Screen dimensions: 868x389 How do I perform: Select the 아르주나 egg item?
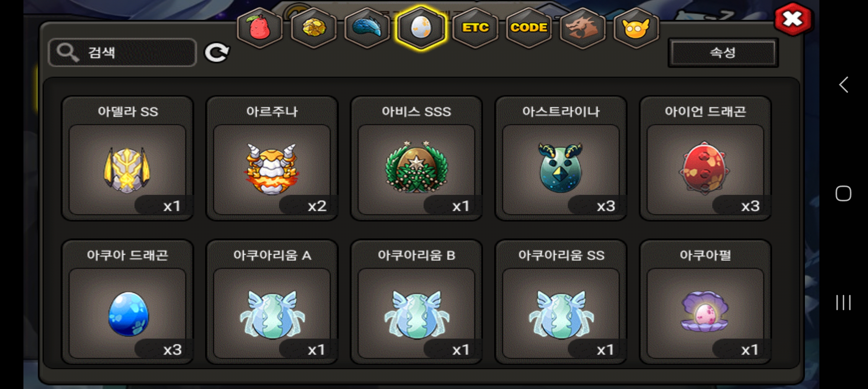click(272, 158)
